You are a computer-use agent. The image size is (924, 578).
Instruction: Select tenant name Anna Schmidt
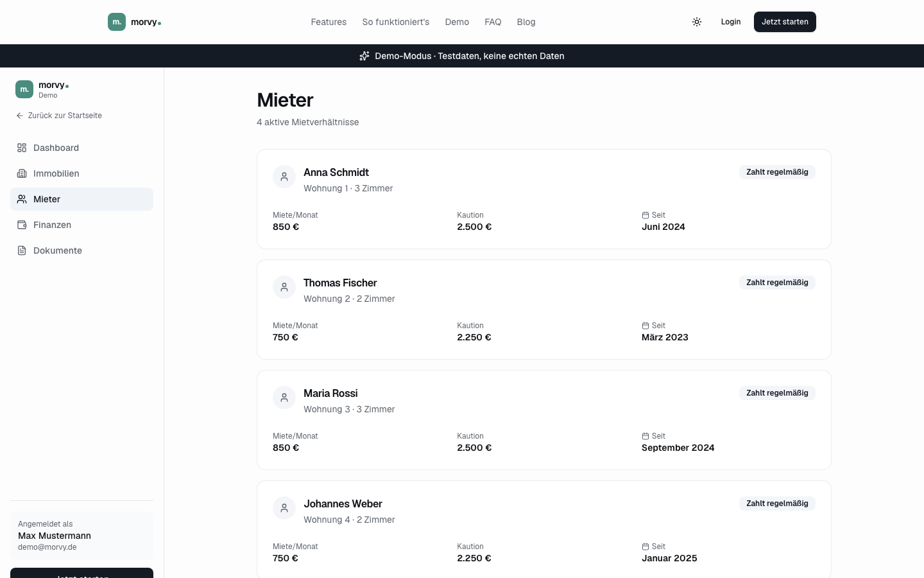(x=336, y=172)
